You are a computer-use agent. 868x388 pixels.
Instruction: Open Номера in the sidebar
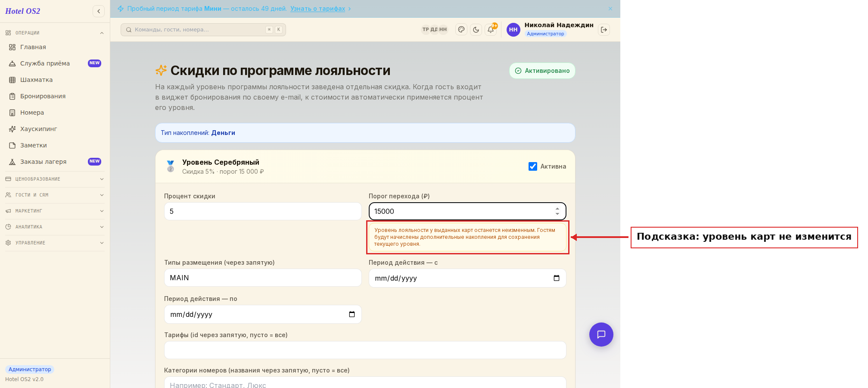click(55, 113)
